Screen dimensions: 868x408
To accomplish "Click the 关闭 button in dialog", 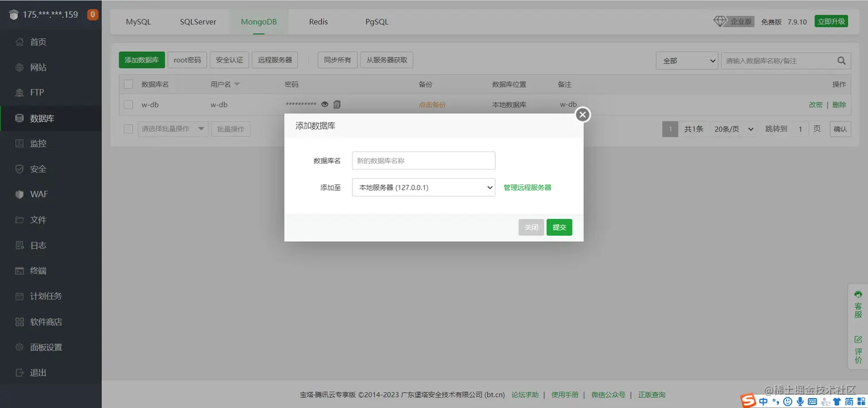I will pyautogui.click(x=531, y=228).
